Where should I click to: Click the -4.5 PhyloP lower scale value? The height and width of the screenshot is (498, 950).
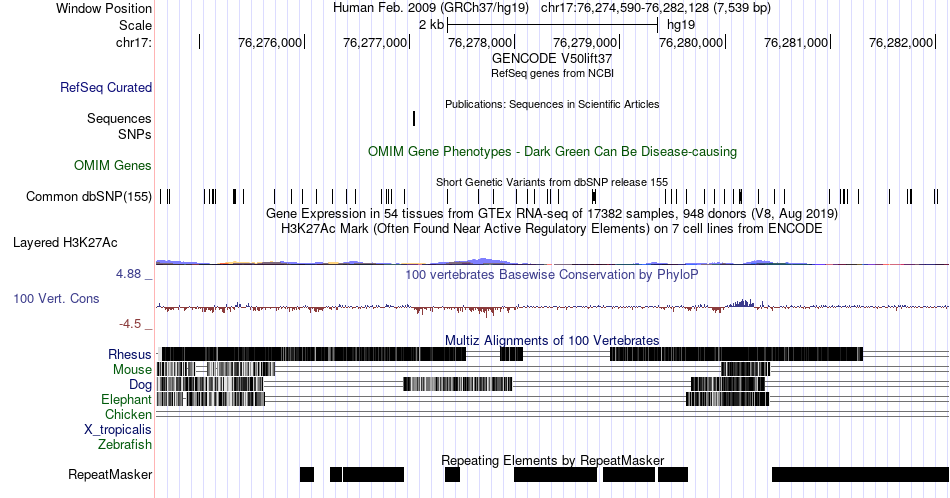(x=130, y=324)
